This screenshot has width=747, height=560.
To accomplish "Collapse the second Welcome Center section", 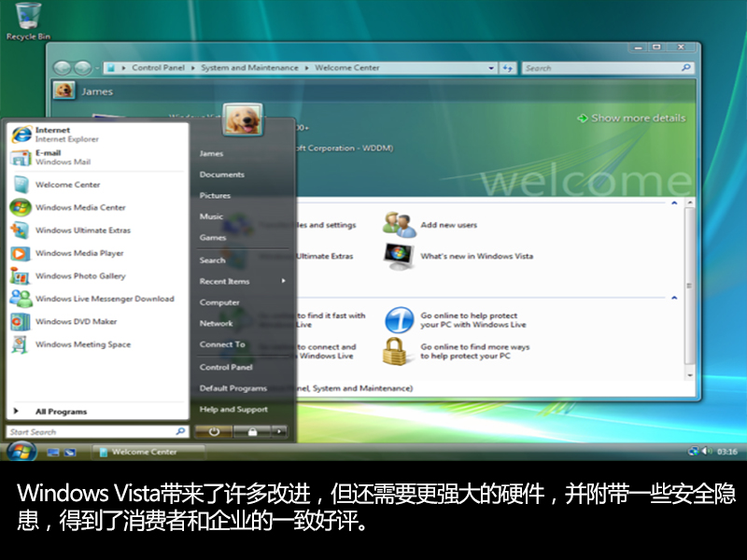I will [x=674, y=298].
